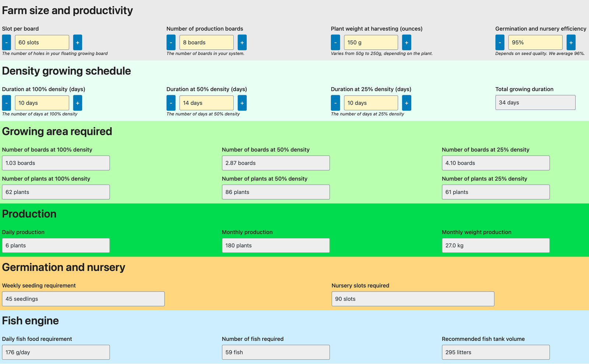589x364 pixels.
Task: Increase Number of production boards
Action: click(242, 43)
